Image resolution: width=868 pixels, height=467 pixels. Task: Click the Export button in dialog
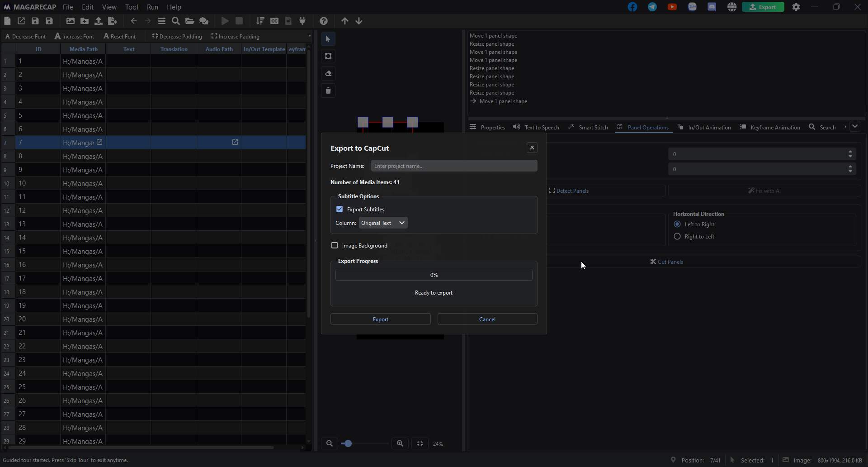click(x=381, y=319)
